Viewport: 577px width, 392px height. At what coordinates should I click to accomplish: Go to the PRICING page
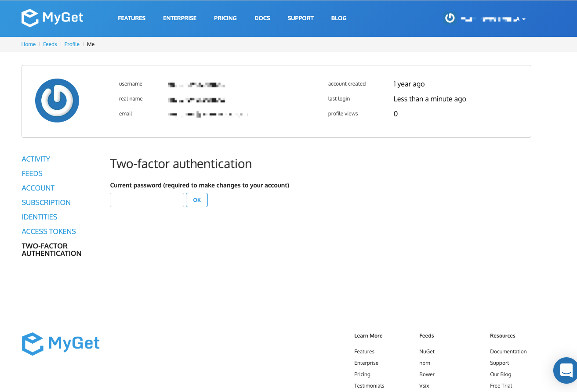[x=225, y=18]
